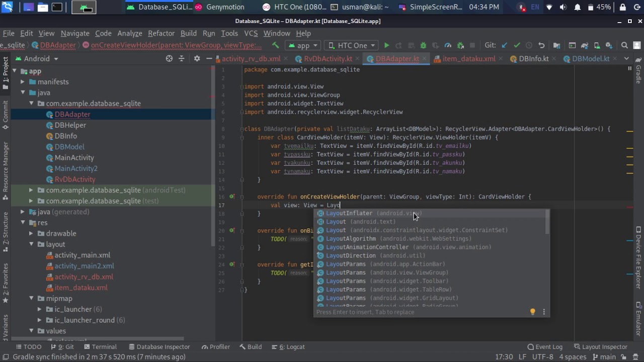Open item_dataku.xml in project tree
The width and height of the screenshot is (644, 362).
[x=80, y=288]
